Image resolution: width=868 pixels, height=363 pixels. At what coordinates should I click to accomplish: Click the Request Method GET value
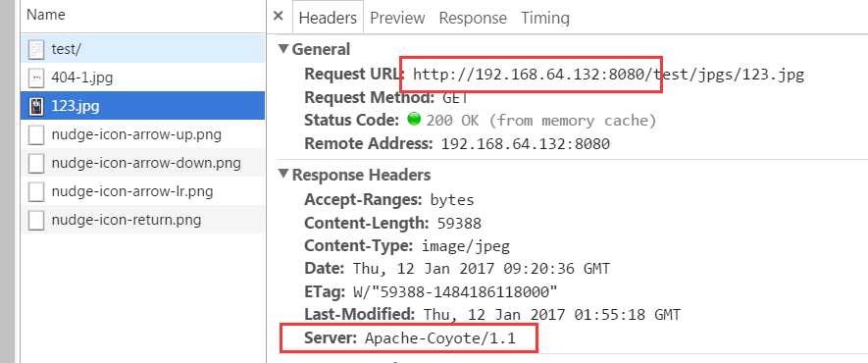[456, 98]
